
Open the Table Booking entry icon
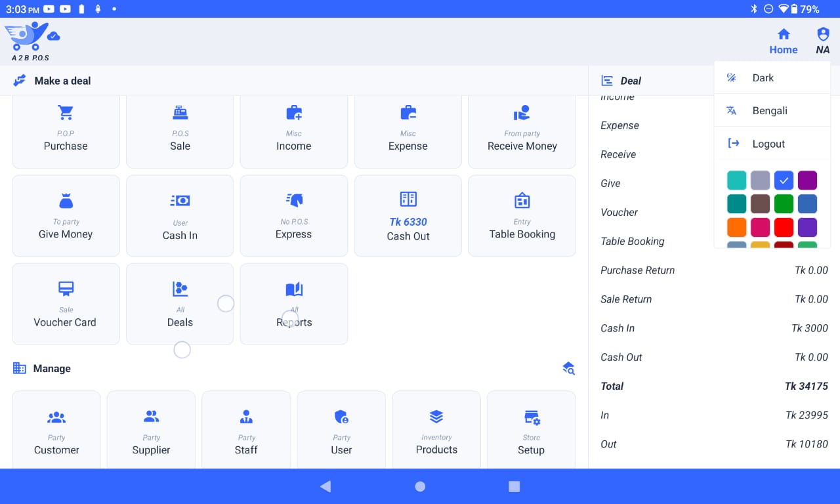[522, 216]
